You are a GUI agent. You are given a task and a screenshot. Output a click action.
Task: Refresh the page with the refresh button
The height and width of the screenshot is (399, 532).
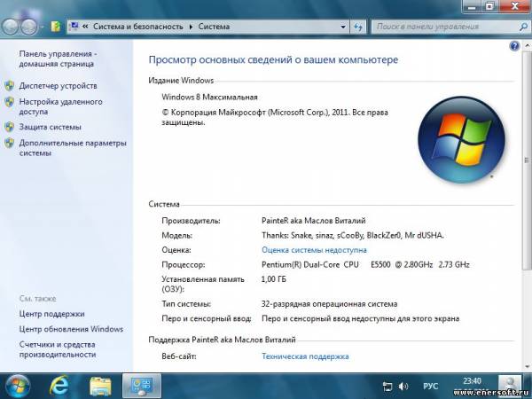click(358, 27)
